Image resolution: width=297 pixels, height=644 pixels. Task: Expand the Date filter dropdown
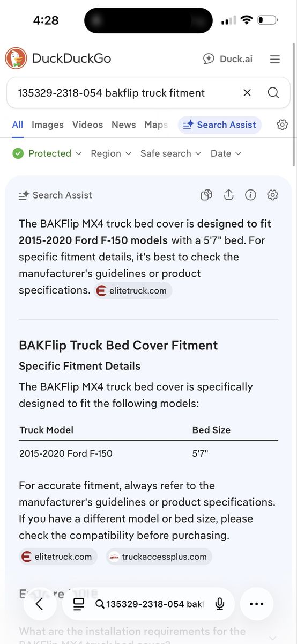(226, 153)
